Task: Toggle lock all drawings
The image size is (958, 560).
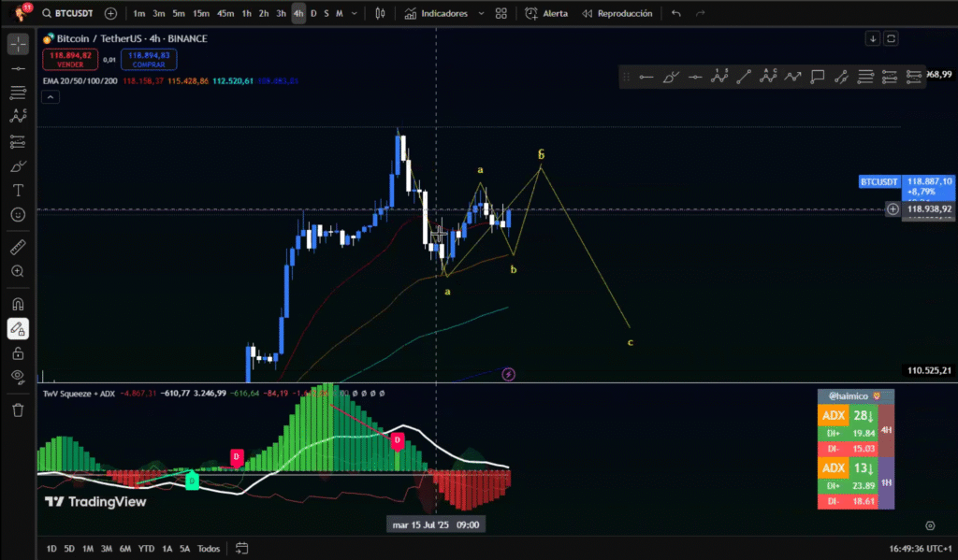Action: (x=18, y=353)
